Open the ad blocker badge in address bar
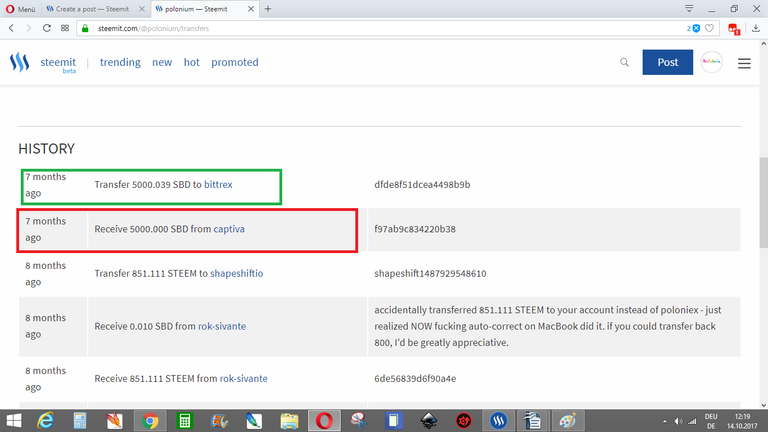This screenshot has height=432, width=768. tap(693, 28)
